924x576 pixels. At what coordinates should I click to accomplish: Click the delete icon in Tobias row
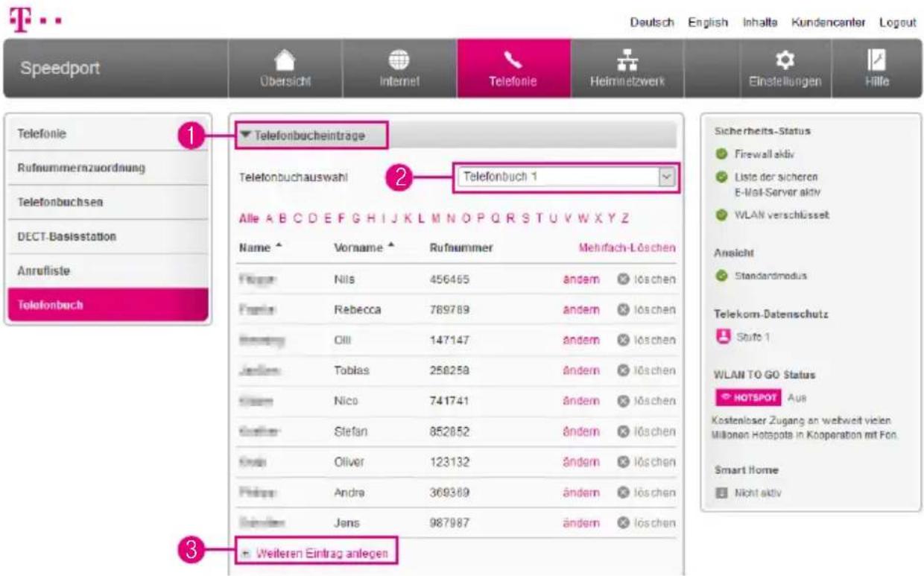pos(623,371)
